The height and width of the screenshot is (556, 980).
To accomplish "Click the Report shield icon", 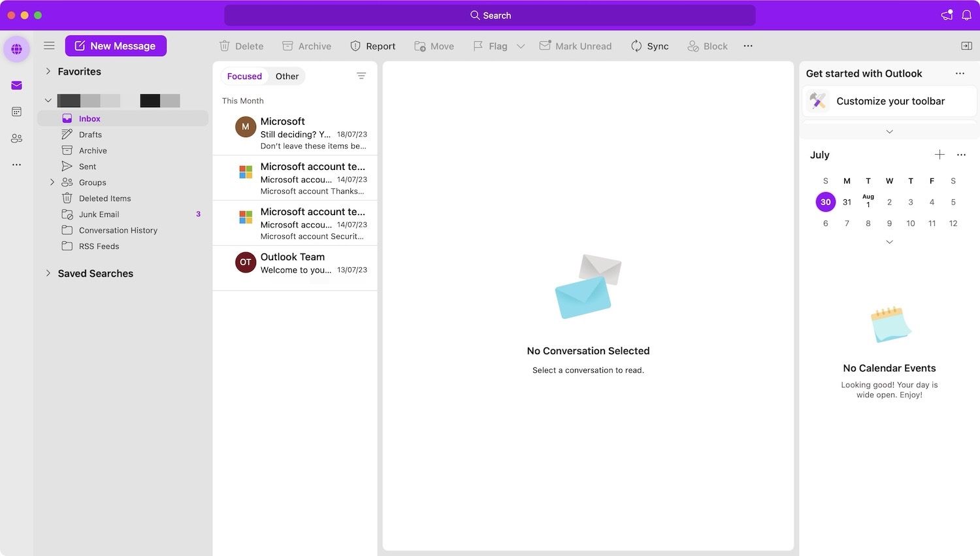I will click(355, 46).
